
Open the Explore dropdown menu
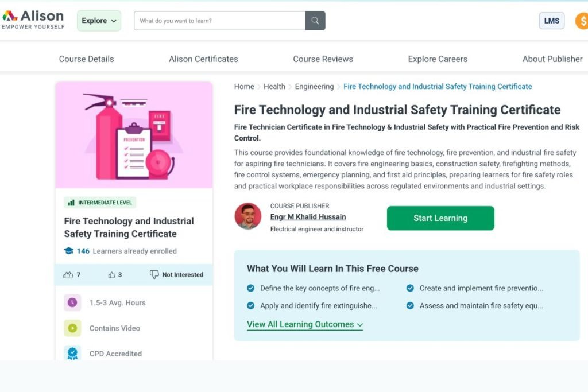99,21
